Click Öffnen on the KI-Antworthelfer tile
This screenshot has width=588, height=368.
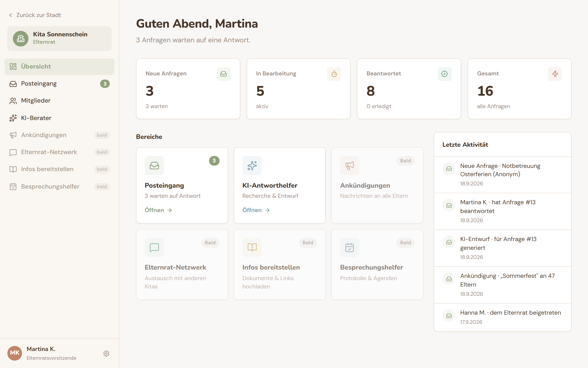[x=256, y=210]
